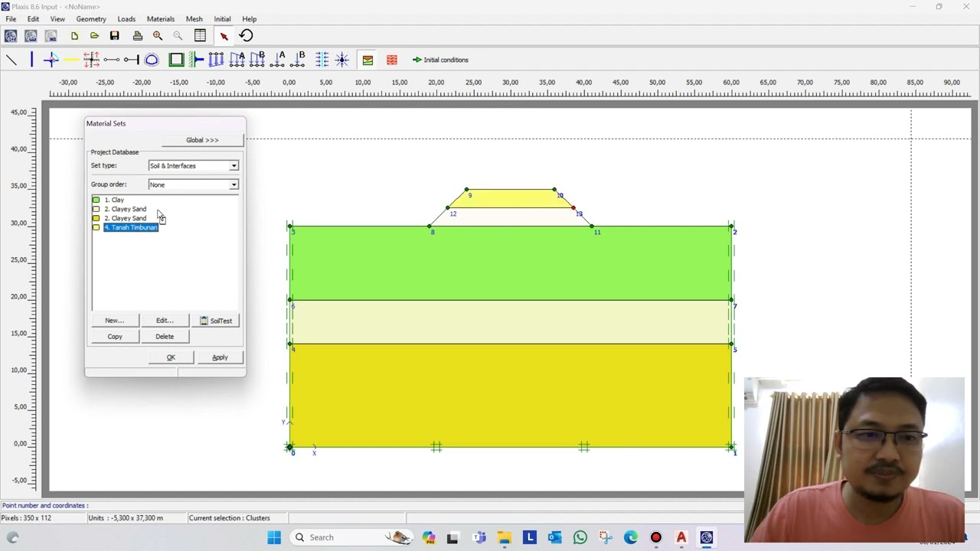The width and height of the screenshot is (980, 551).
Task: Click the Save floppy disk icon
Action: [x=114, y=36]
